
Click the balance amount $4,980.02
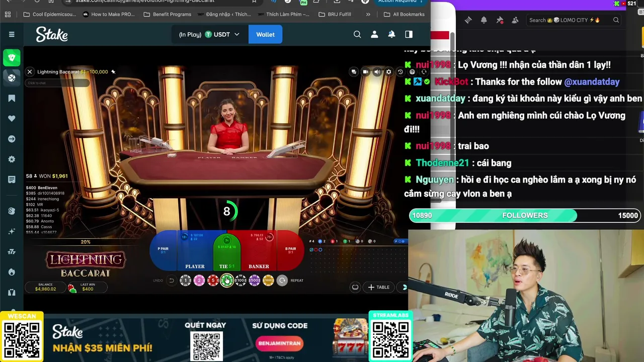pyautogui.click(x=45, y=289)
